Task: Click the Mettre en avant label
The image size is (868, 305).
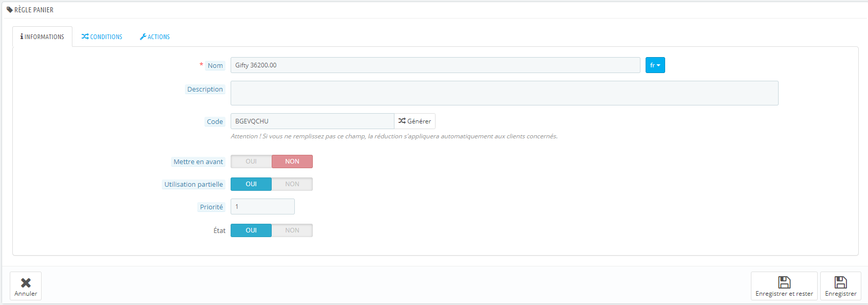Action: 198,162
